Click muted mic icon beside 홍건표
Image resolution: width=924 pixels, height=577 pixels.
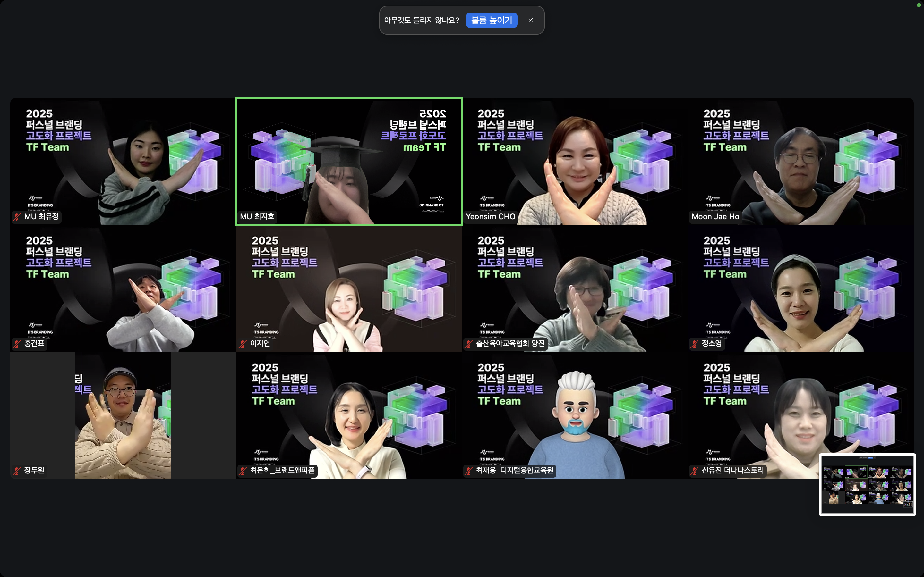pos(17,344)
